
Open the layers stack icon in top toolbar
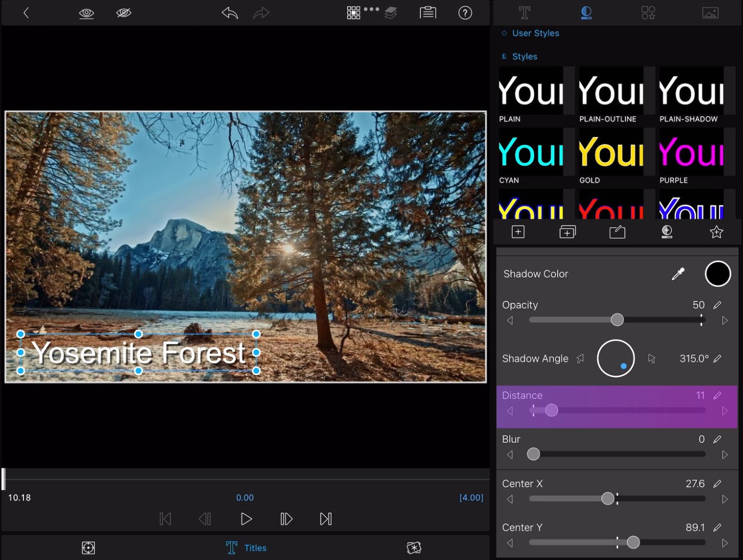391,13
